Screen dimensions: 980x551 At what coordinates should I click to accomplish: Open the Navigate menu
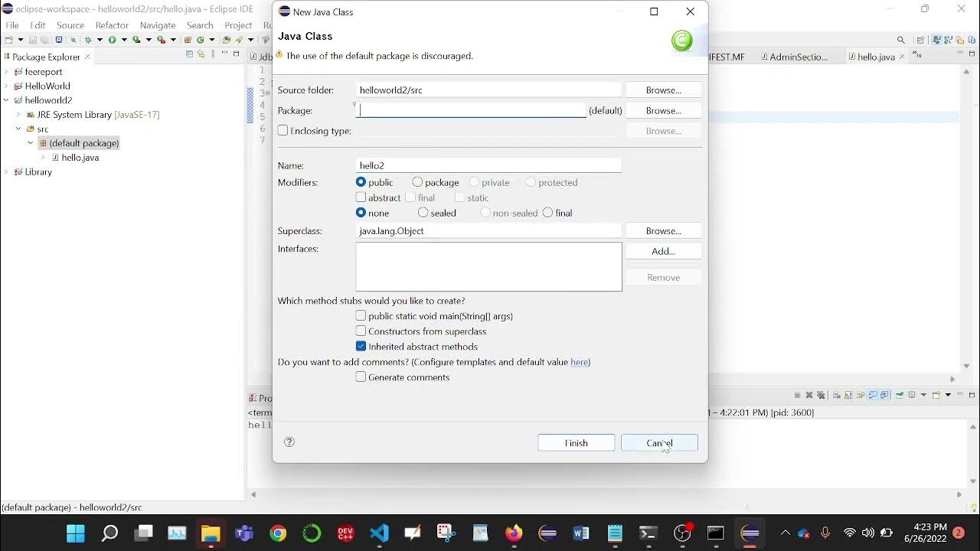pos(158,25)
